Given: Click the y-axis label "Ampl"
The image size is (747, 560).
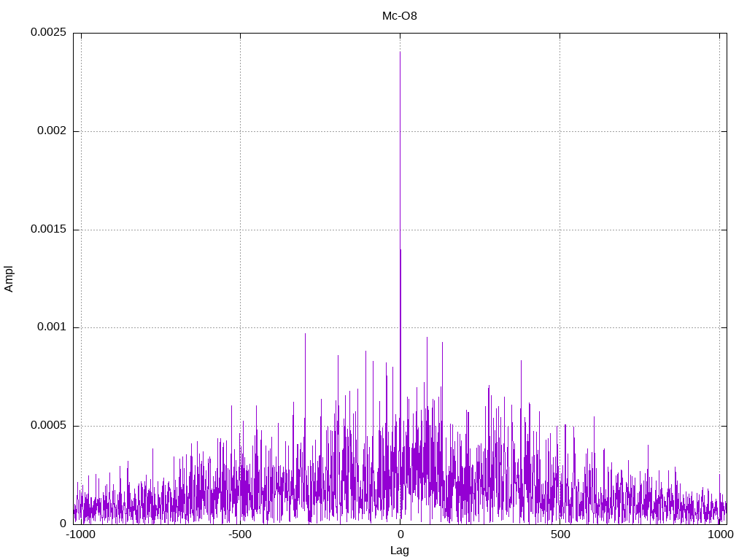Looking at the screenshot, I should 9,279.
